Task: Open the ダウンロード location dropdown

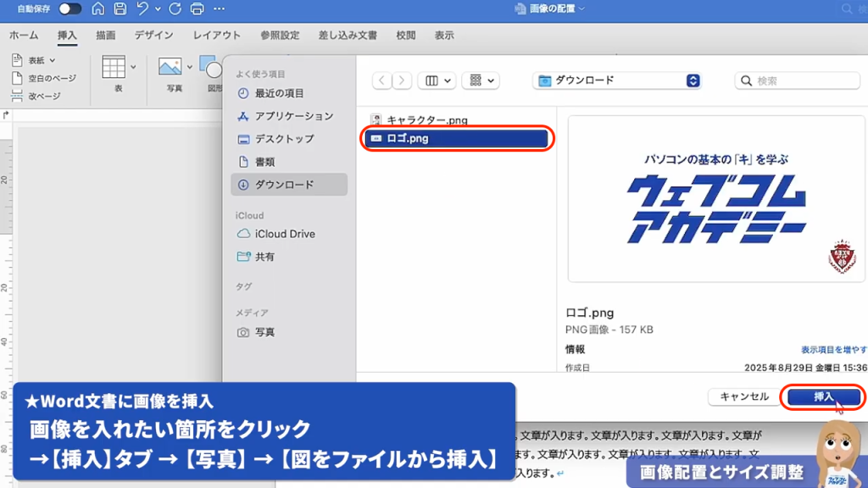Action: tap(616, 80)
